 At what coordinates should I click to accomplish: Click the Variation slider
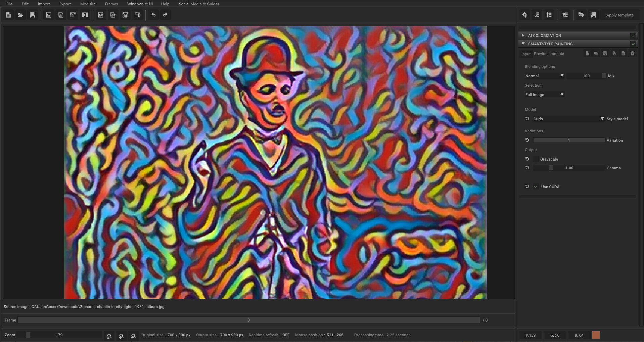click(568, 140)
